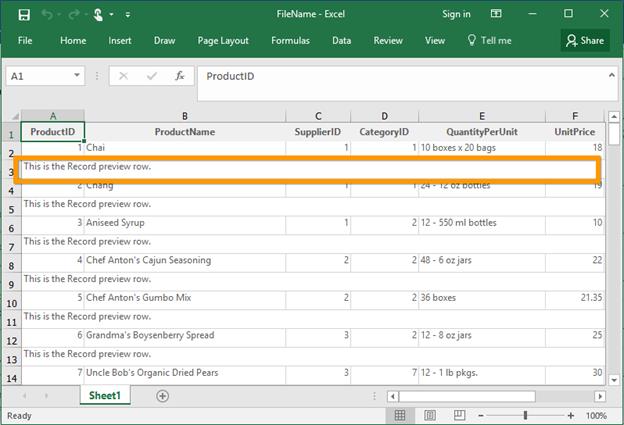The image size is (624, 425).
Task: Click the Aniseed Syrup cell
Action: [x=185, y=225]
